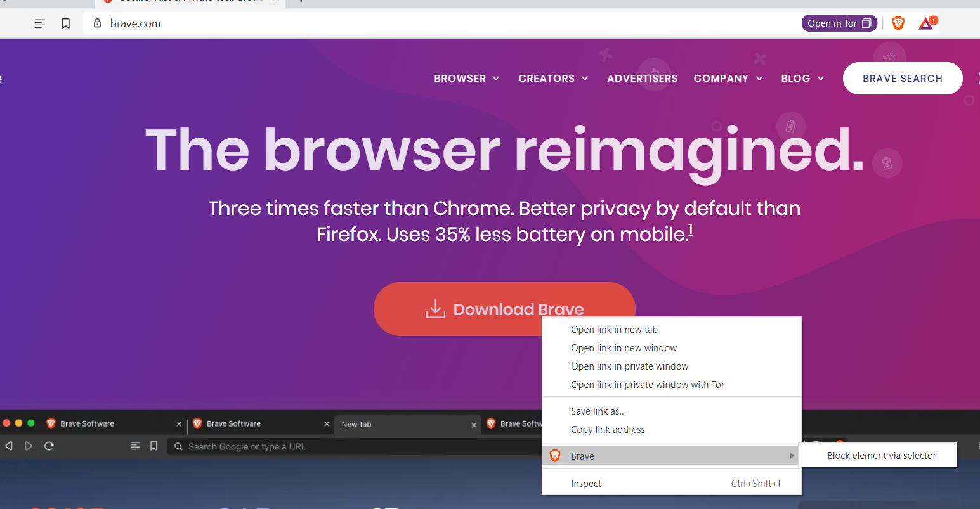Click the Open in Tor button

click(839, 23)
